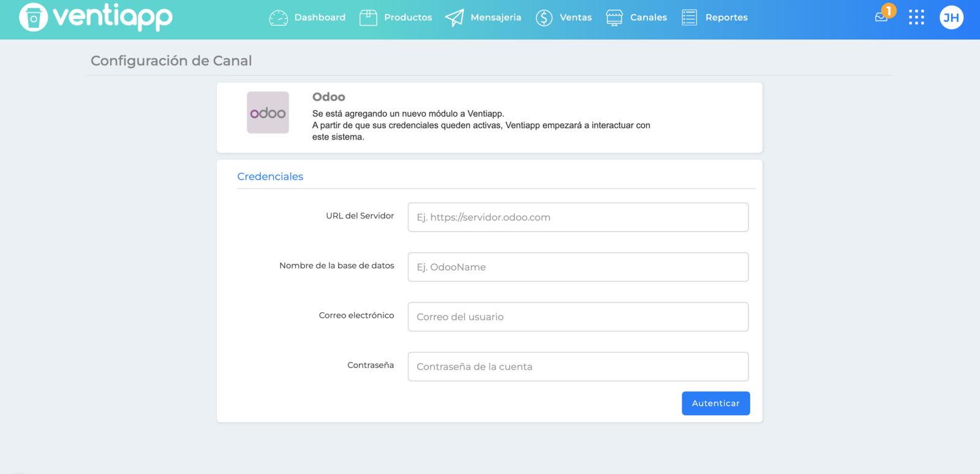Click the Nombre de la base de datos label

[x=337, y=265]
